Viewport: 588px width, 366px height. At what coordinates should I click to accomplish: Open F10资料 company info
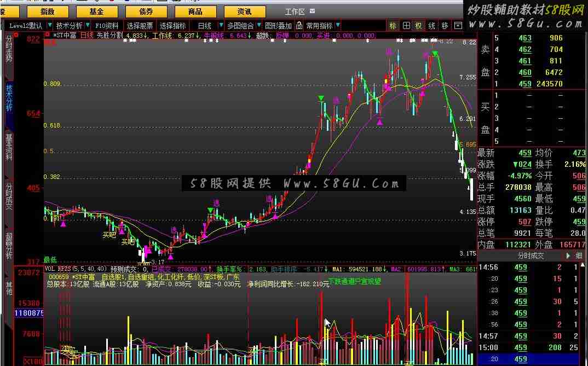(107, 26)
